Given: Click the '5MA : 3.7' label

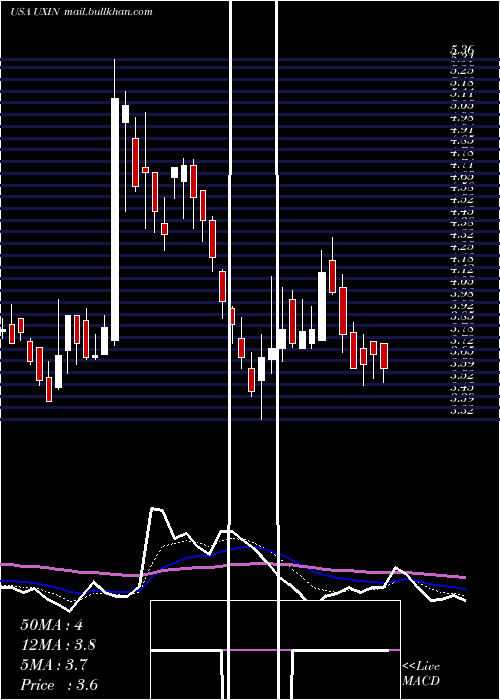Looking at the screenshot, I should click(x=54, y=665).
